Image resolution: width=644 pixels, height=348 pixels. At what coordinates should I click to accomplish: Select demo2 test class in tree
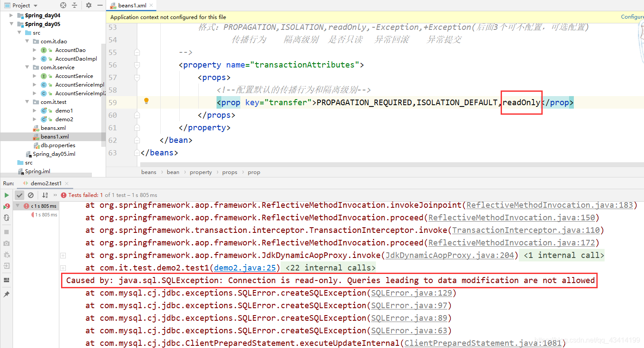click(64, 119)
